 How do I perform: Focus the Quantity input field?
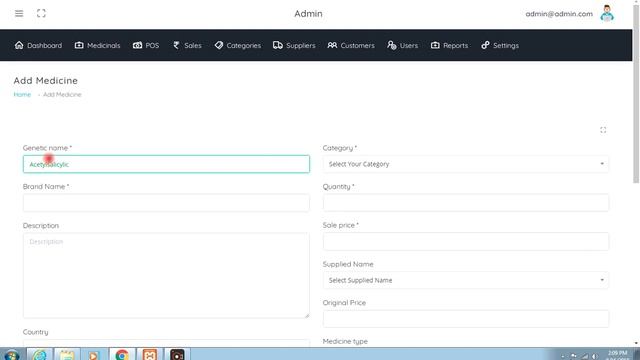[466, 203]
